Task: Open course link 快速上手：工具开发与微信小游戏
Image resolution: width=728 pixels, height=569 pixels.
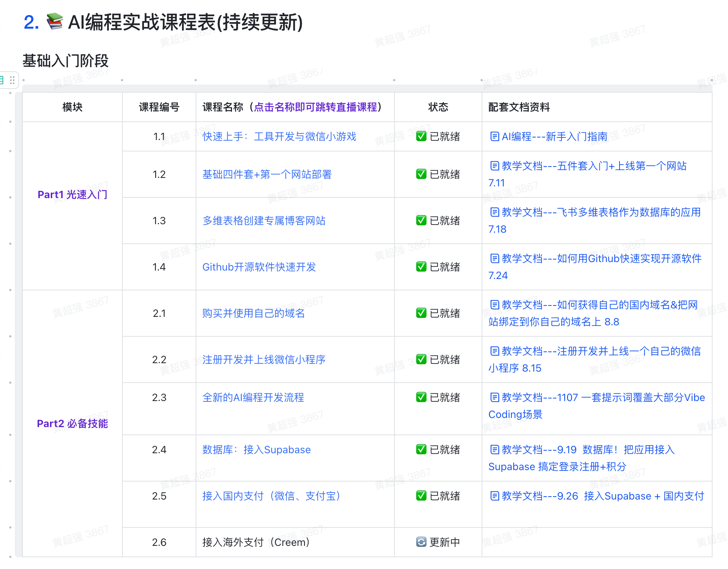Action: point(279,136)
